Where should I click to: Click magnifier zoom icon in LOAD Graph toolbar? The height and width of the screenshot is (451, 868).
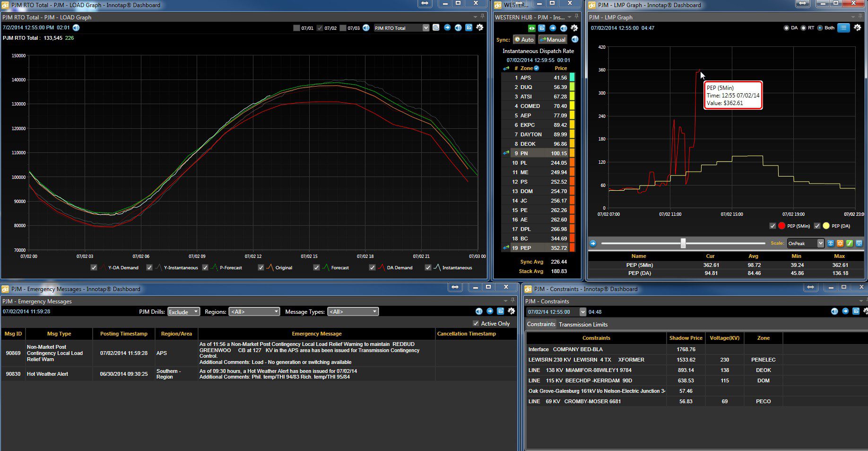pos(436,27)
